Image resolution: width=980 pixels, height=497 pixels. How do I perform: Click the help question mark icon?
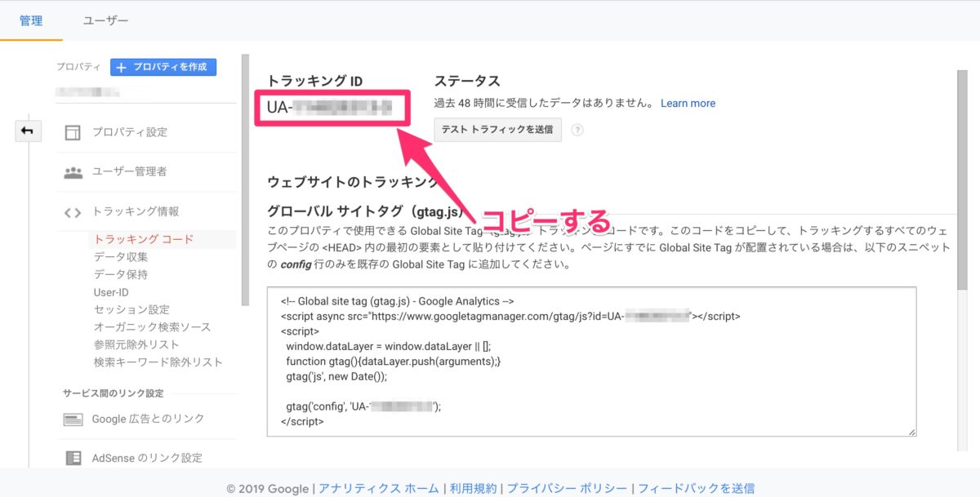tap(577, 130)
